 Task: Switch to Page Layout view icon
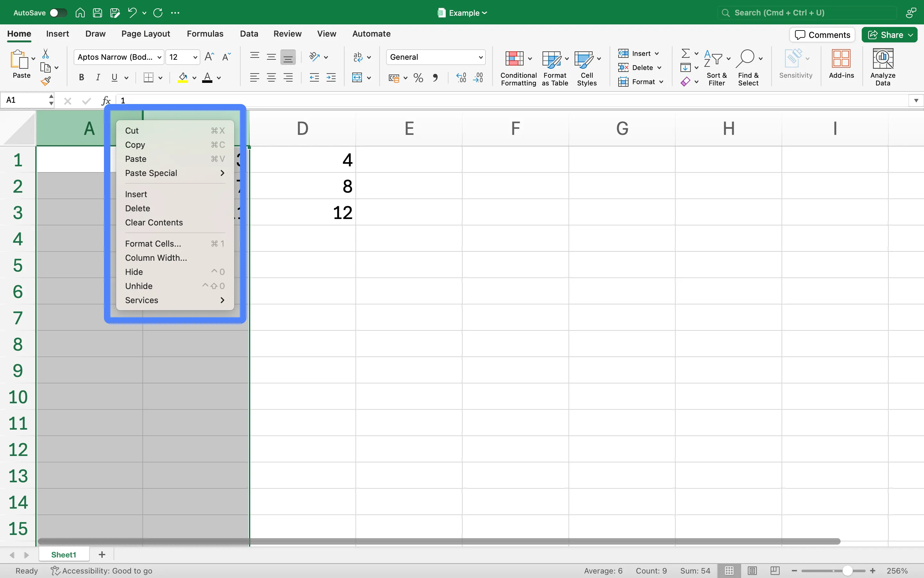[752, 570]
